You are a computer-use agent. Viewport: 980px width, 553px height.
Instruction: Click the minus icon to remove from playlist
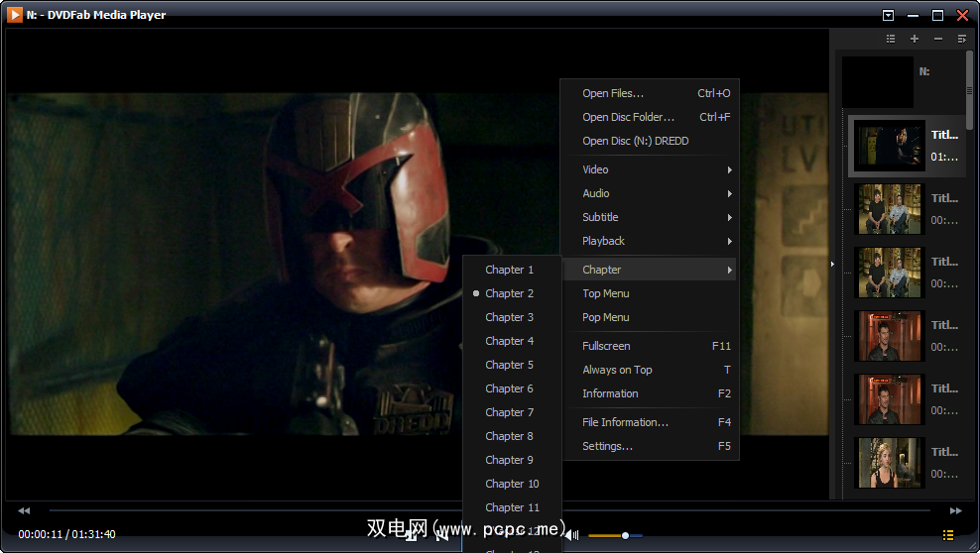pos(938,39)
